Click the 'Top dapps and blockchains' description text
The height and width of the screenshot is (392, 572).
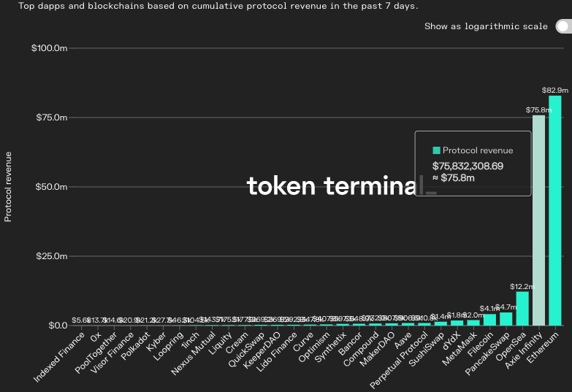(x=218, y=6)
